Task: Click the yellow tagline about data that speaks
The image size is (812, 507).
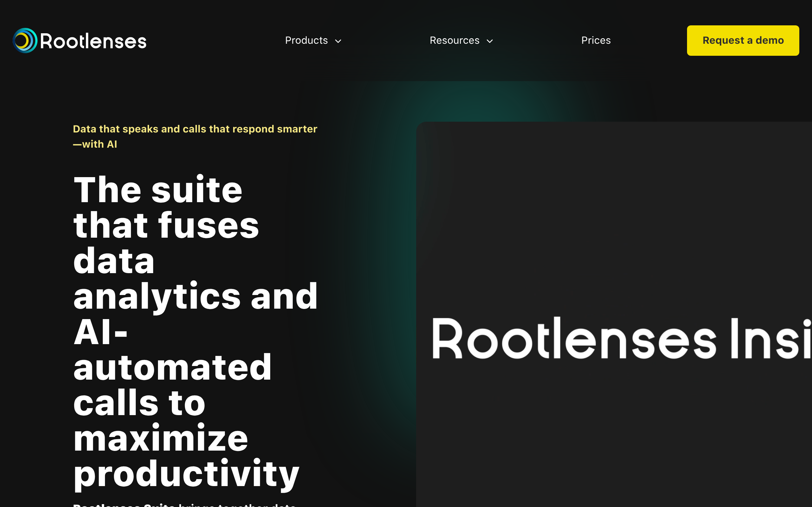Action: (195, 129)
